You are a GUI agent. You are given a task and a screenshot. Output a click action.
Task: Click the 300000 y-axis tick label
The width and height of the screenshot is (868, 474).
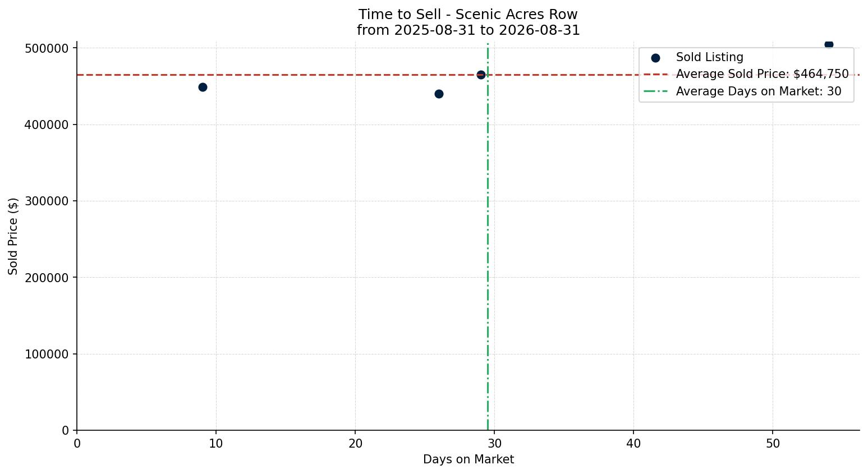click(x=48, y=201)
